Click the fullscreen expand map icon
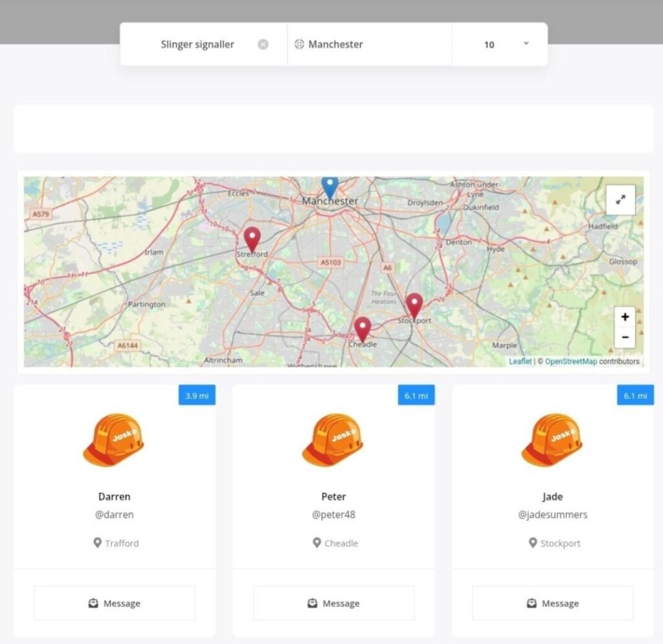 click(x=620, y=200)
